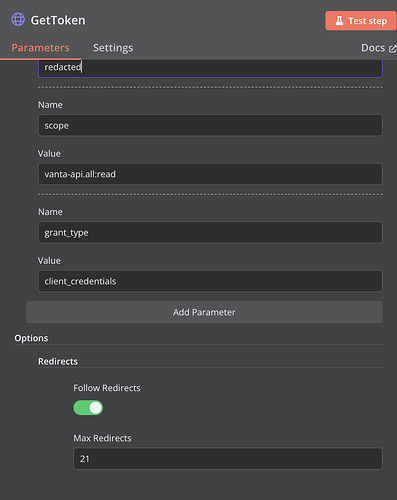Click the flask icon on Test step
This screenshot has width=397, height=500.
[339, 21]
